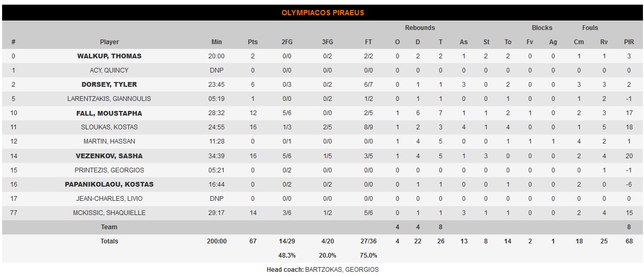Image resolution: width=644 pixels, height=276 pixels.
Task: Click the Min column header
Action: tap(216, 42)
